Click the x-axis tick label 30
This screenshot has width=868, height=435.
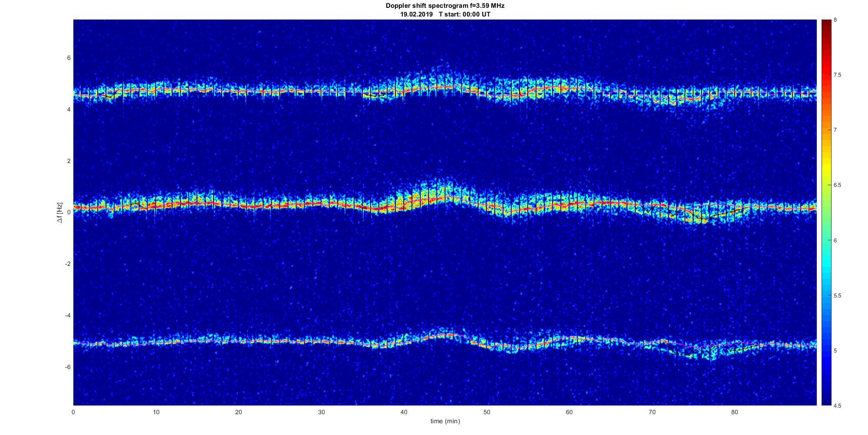click(x=321, y=412)
